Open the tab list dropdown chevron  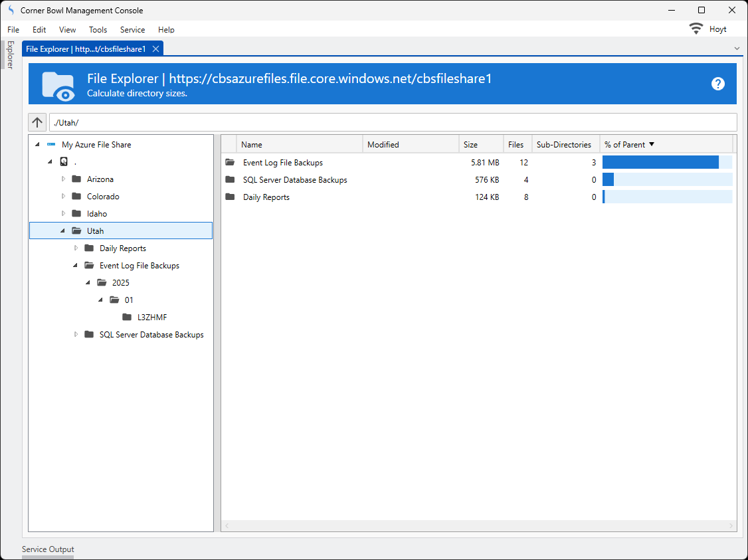(736, 48)
